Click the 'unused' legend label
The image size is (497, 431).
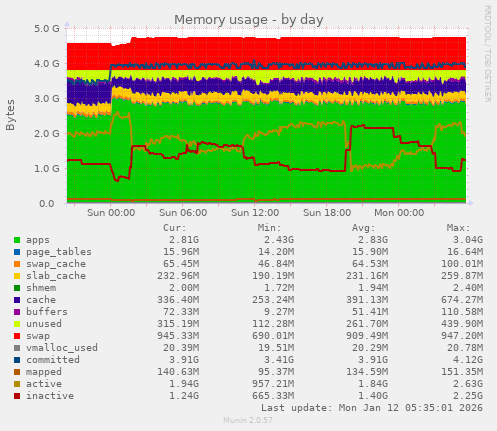tap(44, 324)
